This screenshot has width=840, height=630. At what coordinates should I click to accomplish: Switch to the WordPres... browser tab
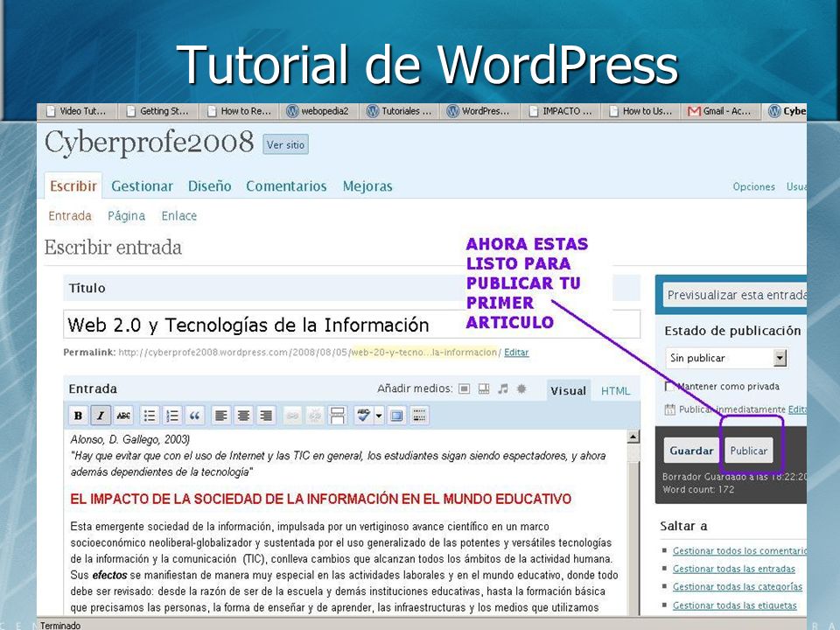(480, 111)
